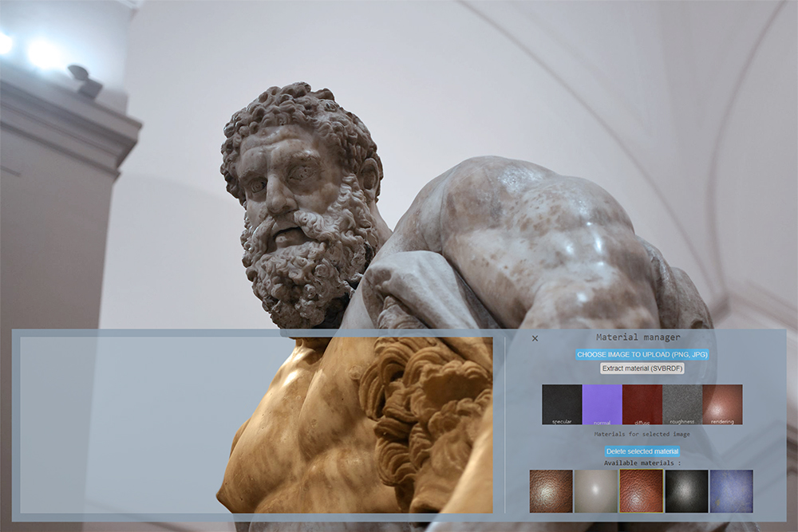The height and width of the screenshot is (532, 798).
Task: Click the Material manager title
Action: 638,337
